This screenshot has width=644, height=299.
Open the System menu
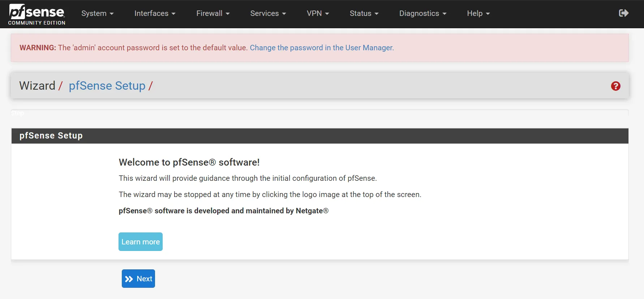pyautogui.click(x=98, y=13)
